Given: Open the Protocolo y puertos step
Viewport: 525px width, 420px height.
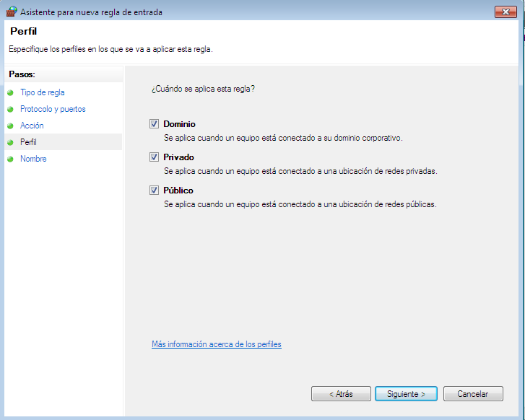Looking at the screenshot, I should pos(53,109).
